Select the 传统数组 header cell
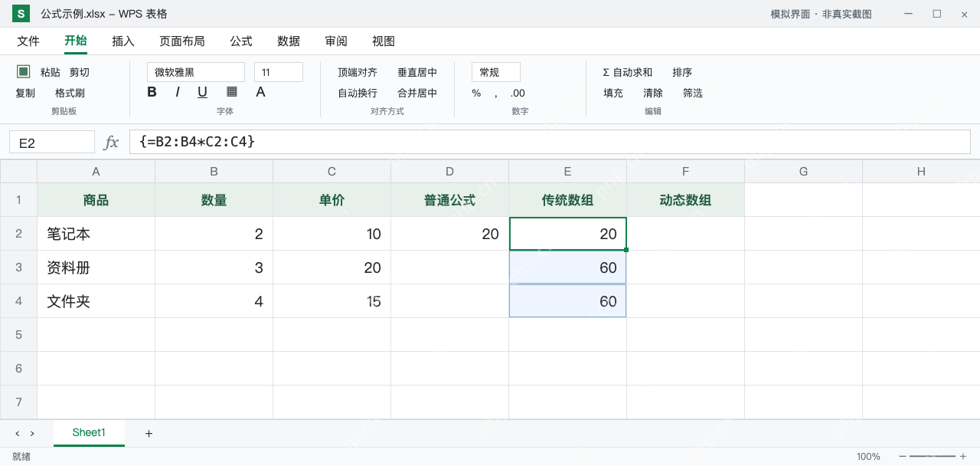This screenshot has width=980, height=466. pyautogui.click(x=567, y=200)
